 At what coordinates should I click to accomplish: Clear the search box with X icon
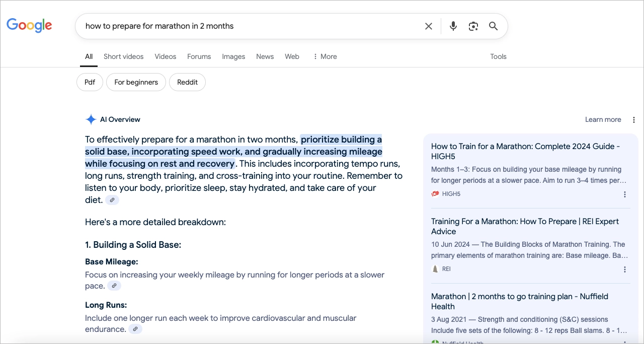tap(429, 26)
